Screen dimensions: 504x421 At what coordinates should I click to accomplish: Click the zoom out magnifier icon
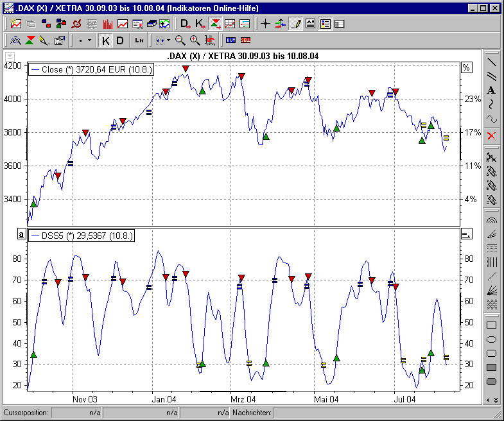180,40
